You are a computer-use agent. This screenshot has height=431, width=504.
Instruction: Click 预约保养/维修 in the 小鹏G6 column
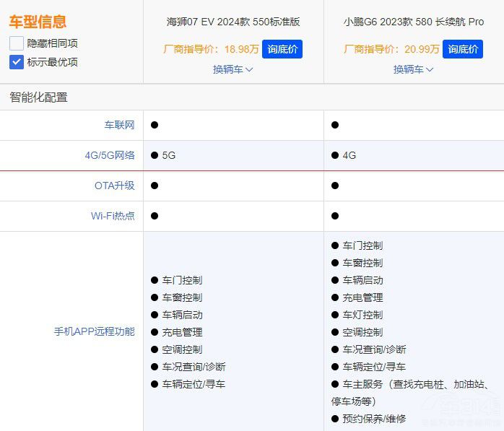pos(374,419)
